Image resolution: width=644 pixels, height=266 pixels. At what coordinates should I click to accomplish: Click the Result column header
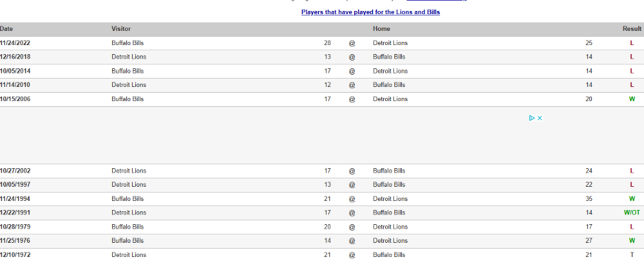(632, 29)
